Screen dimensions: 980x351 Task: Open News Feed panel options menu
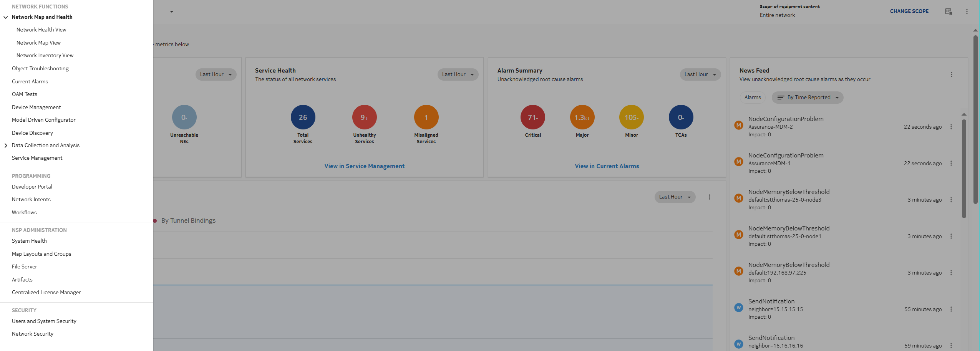951,75
